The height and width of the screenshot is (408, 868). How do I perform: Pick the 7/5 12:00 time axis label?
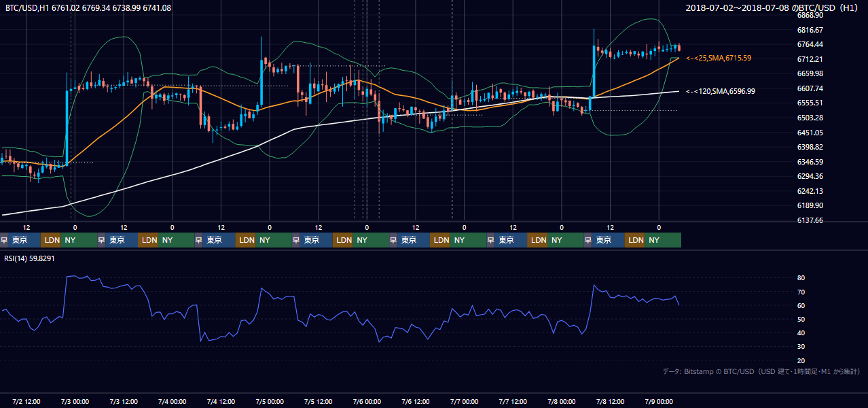pos(319,401)
